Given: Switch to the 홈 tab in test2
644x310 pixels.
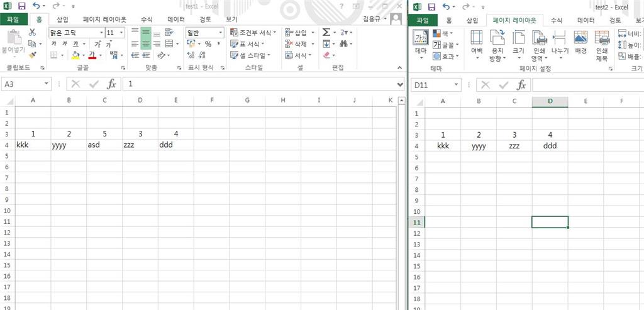Looking at the screenshot, I should pyautogui.click(x=449, y=20).
